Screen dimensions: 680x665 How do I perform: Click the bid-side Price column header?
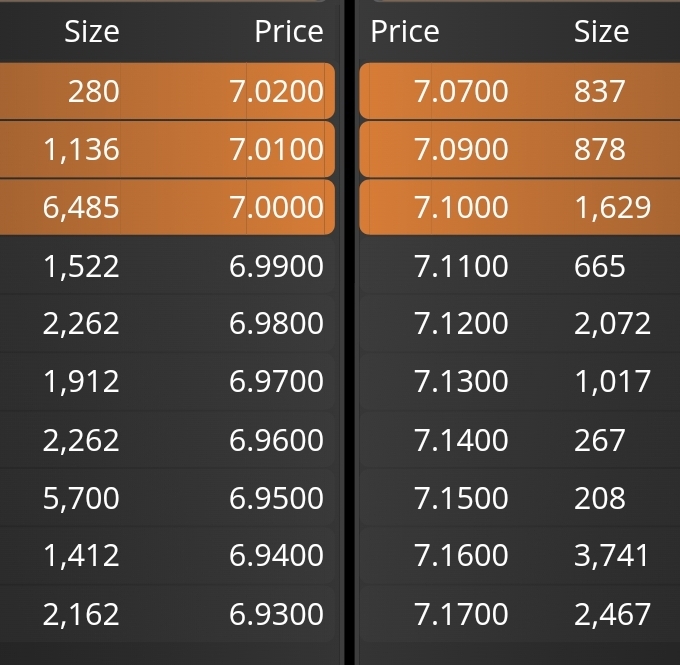[x=289, y=32]
